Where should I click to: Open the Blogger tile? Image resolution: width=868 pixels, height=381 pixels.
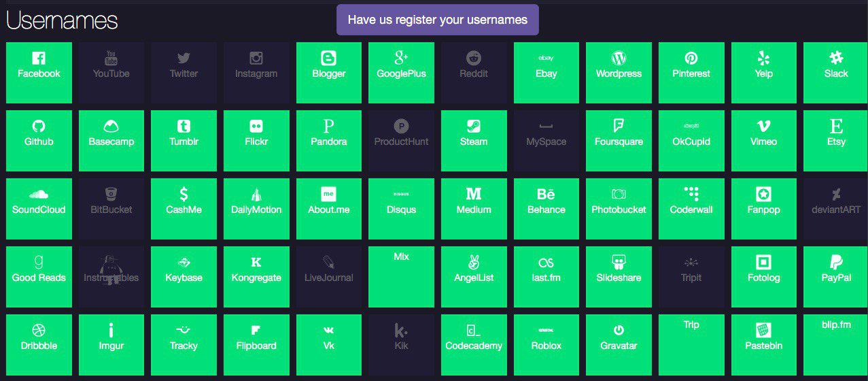point(329,73)
